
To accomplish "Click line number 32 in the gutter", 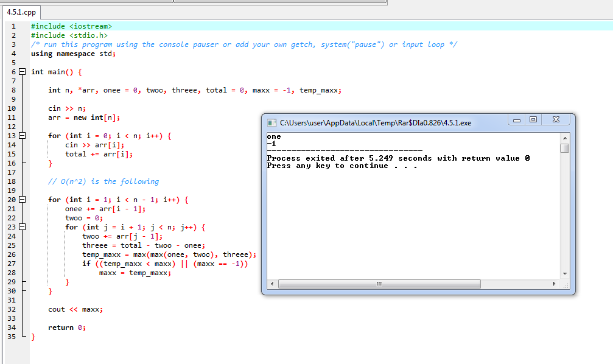I will click(x=12, y=309).
